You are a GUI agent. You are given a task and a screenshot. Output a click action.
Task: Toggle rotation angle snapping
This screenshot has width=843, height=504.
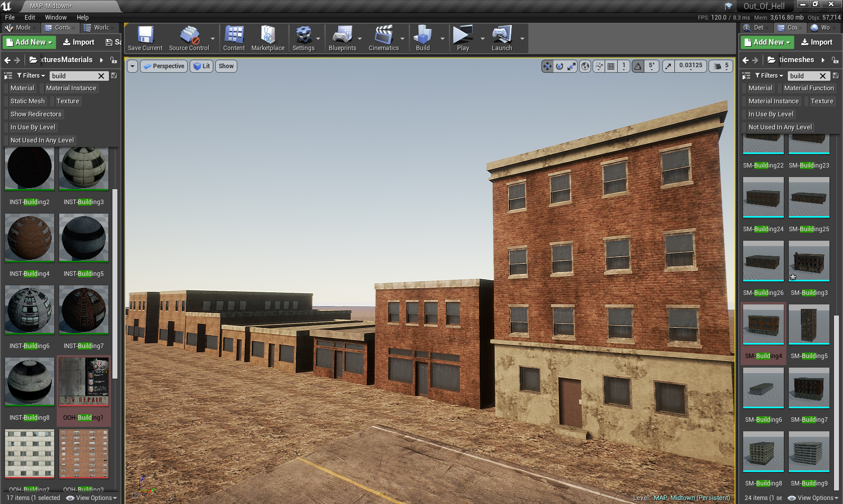[638, 66]
